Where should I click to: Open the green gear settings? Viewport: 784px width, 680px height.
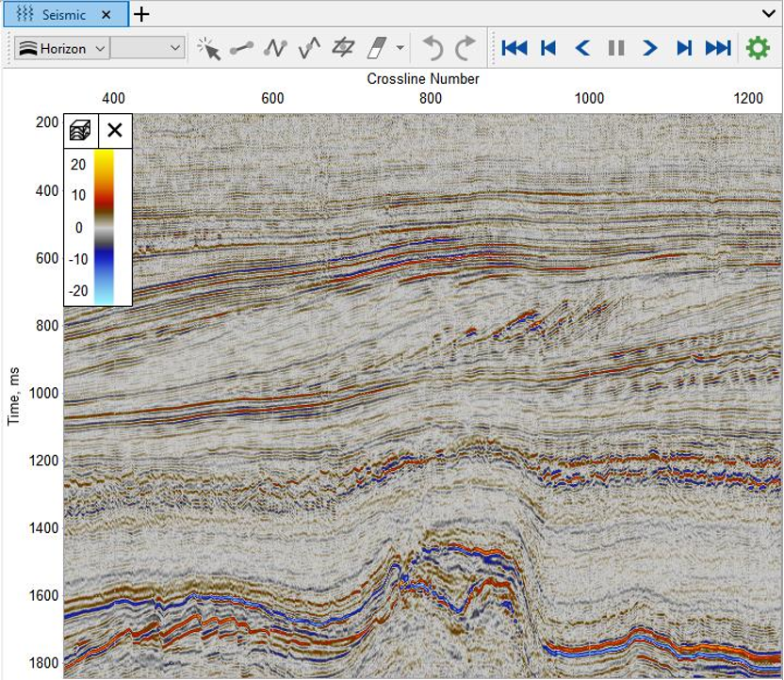coord(758,48)
